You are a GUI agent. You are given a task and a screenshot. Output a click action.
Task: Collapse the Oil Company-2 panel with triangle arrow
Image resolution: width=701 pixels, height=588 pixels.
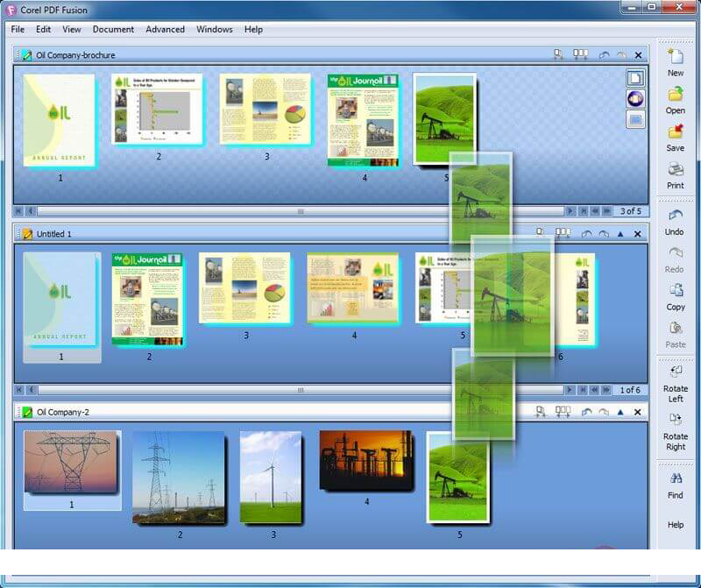tap(620, 412)
